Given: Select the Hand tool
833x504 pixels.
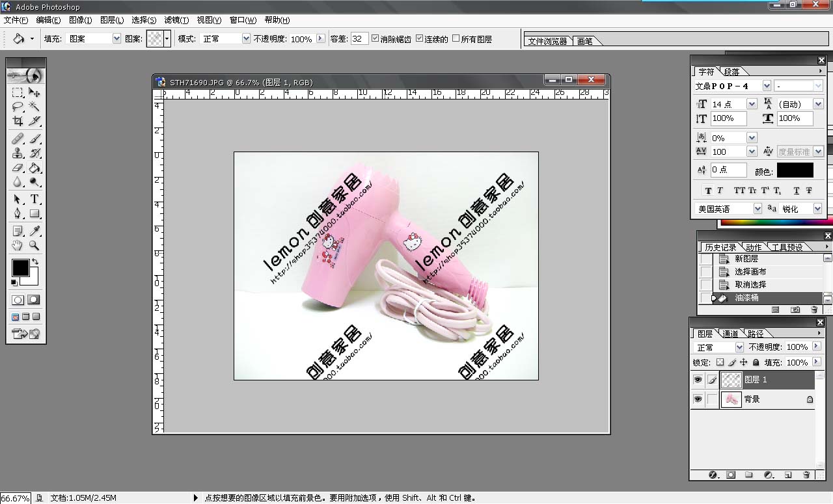Looking at the screenshot, I should (18, 245).
